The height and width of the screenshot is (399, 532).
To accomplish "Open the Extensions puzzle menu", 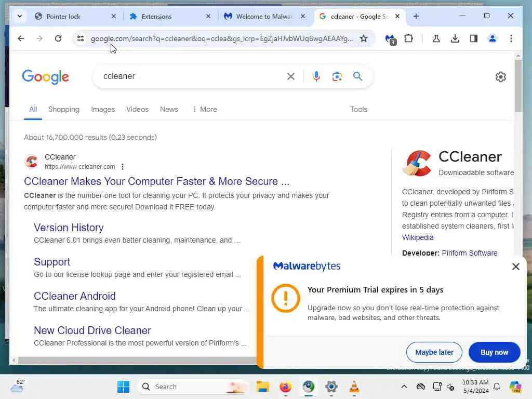I will click(x=409, y=38).
